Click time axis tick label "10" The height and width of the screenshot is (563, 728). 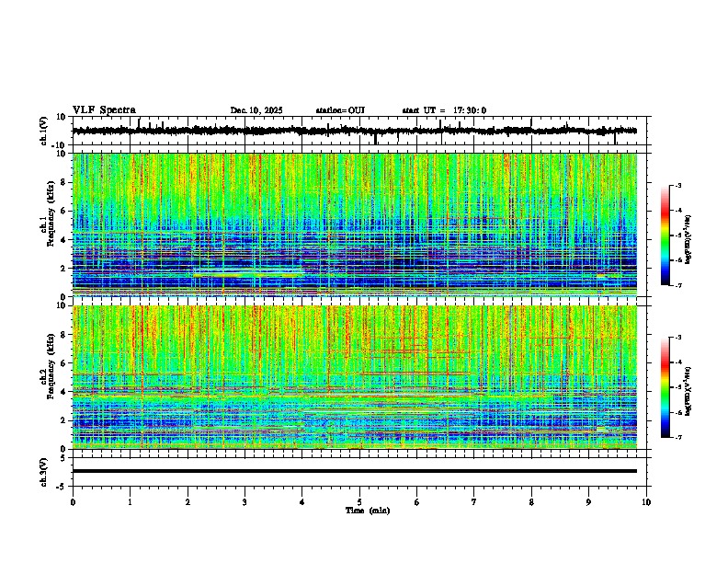click(x=646, y=502)
